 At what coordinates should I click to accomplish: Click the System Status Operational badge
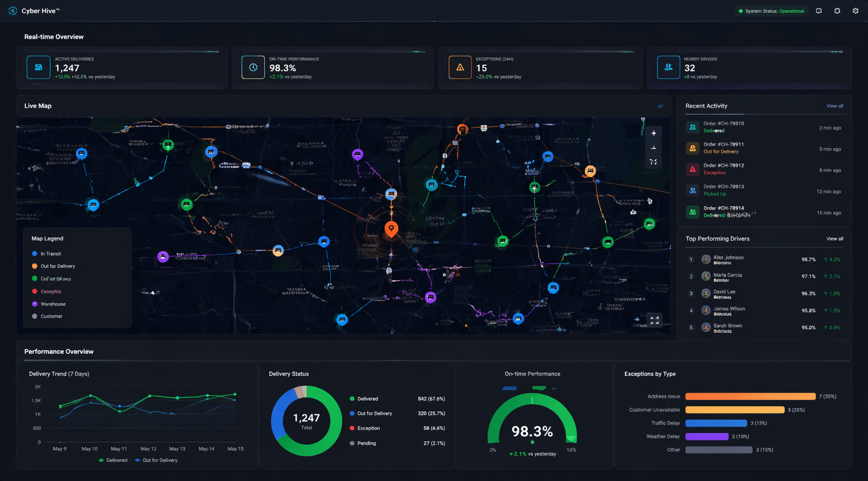(771, 11)
